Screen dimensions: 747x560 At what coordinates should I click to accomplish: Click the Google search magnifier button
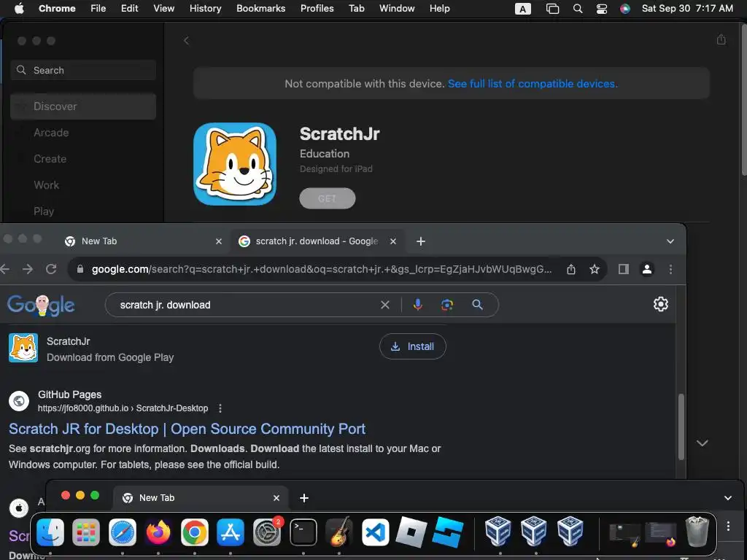point(477,305)
